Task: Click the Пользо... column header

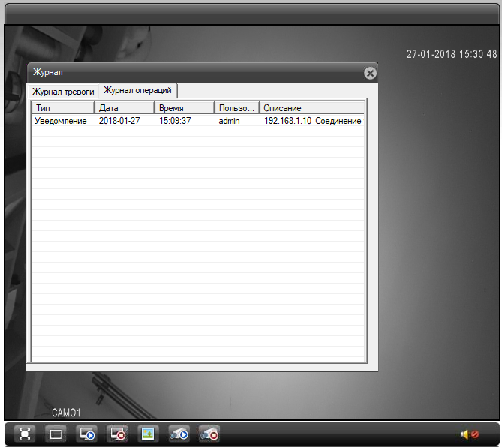Action: point(237,108)
